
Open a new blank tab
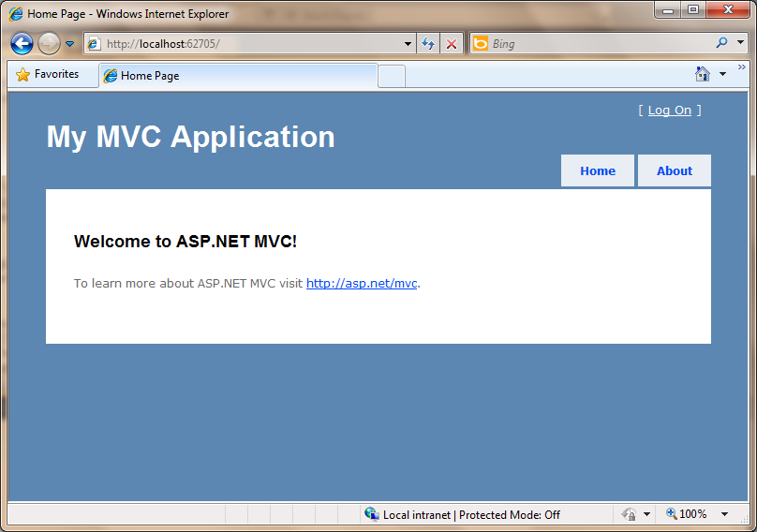point(392,77)
